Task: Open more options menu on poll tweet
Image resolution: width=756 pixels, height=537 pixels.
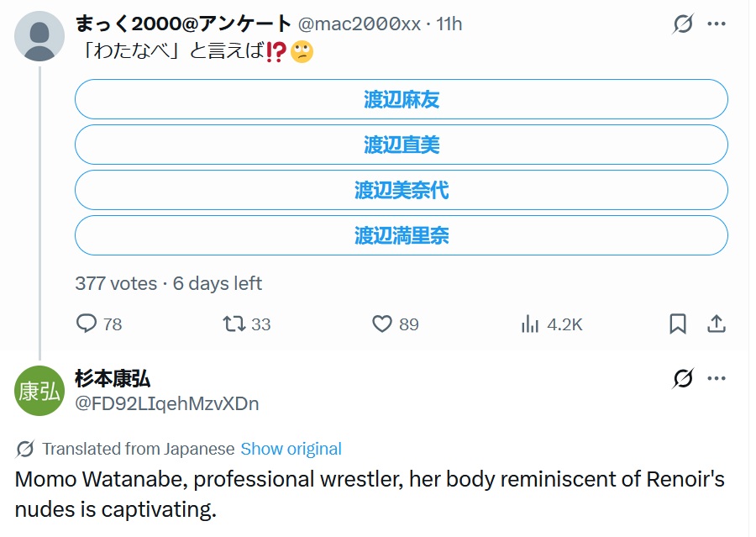Action: [x=716, y=24]
